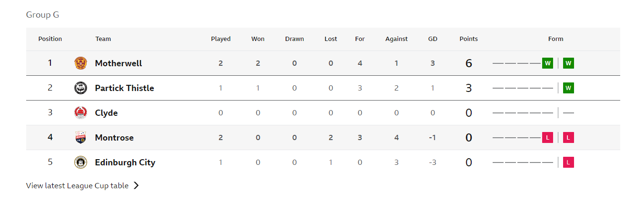Open the Motherwell team name link
Viewport: 644px width, 203px height.
[119, 63]
